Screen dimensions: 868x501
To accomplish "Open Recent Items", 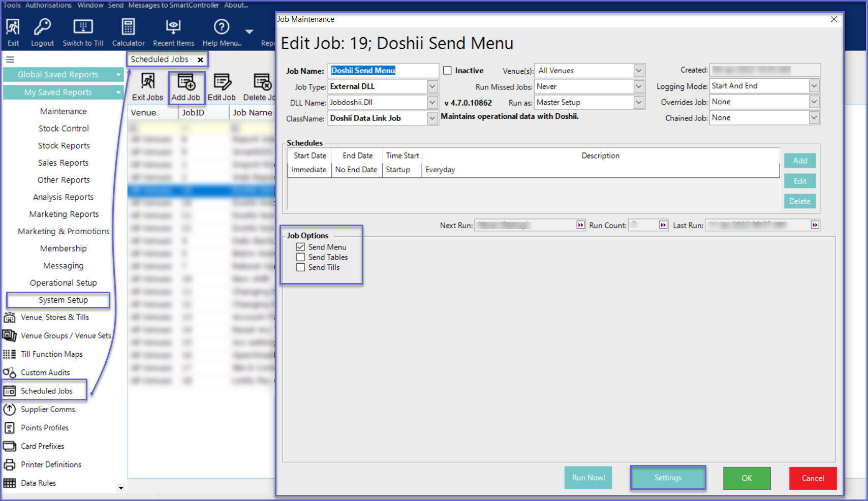I will 173,33.
